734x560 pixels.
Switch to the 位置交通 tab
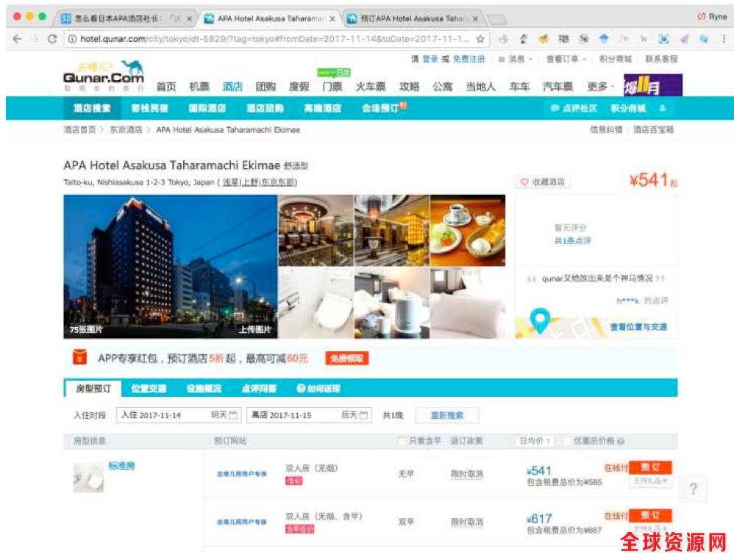pyautogui.click(x=149, y=388)
